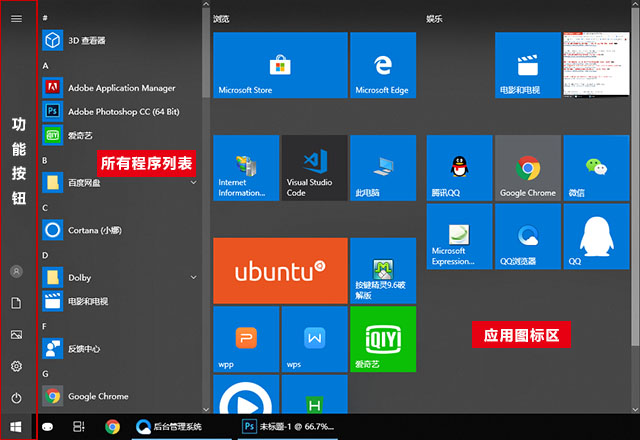The height and width of the screenshot is (440, 640).
Task: Click the Microsoft Store tile
Action: point(280,65)
